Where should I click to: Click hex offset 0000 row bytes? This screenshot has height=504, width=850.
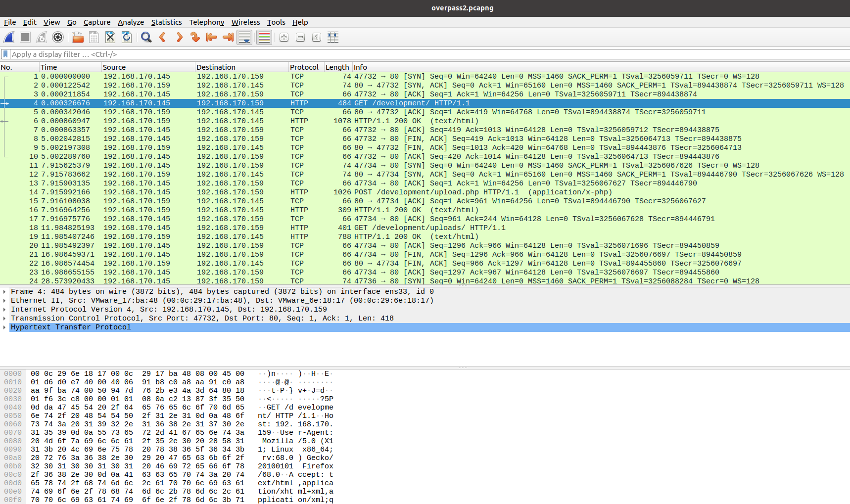click(138, 374)
